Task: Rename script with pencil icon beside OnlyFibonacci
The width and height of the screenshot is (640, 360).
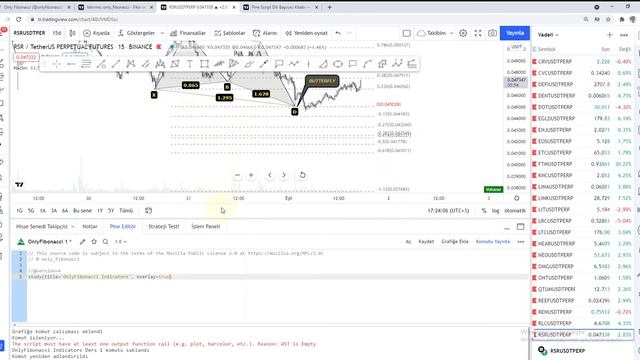Action: click(x=82, y=242)
